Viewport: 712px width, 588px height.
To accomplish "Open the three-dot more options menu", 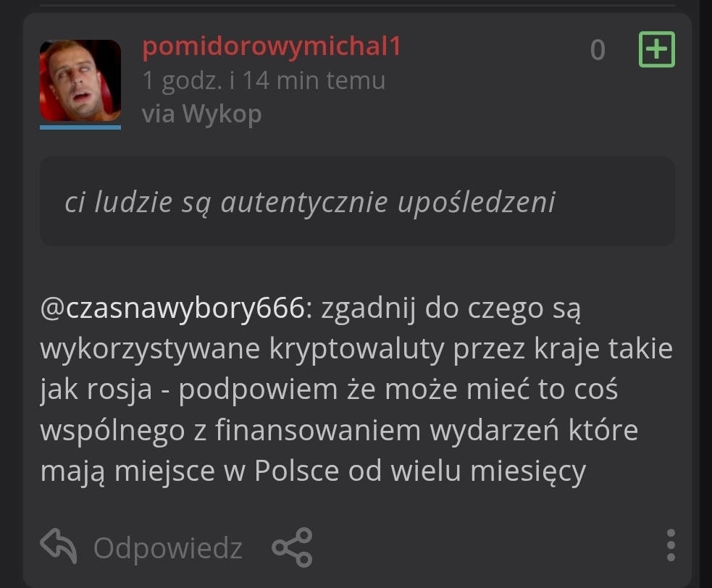I will coord(671,545).
